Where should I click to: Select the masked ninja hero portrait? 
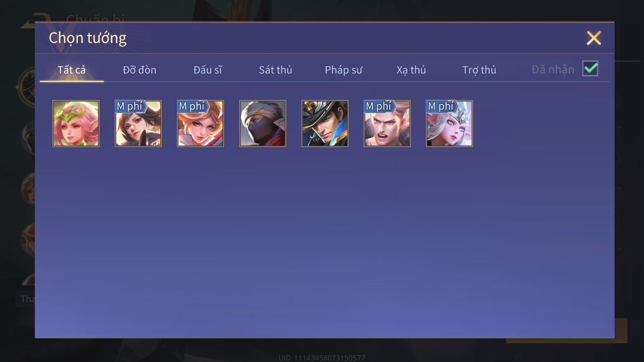(263, 123)
